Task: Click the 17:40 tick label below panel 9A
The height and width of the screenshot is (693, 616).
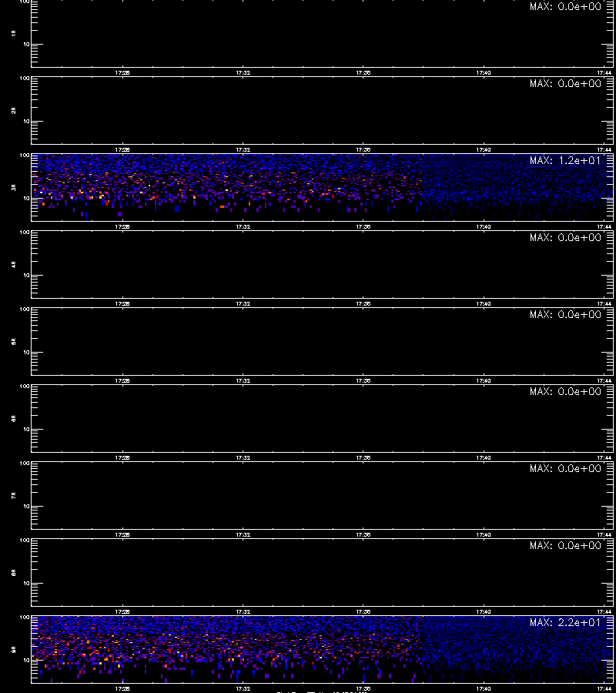Action: tap(484, 688)
